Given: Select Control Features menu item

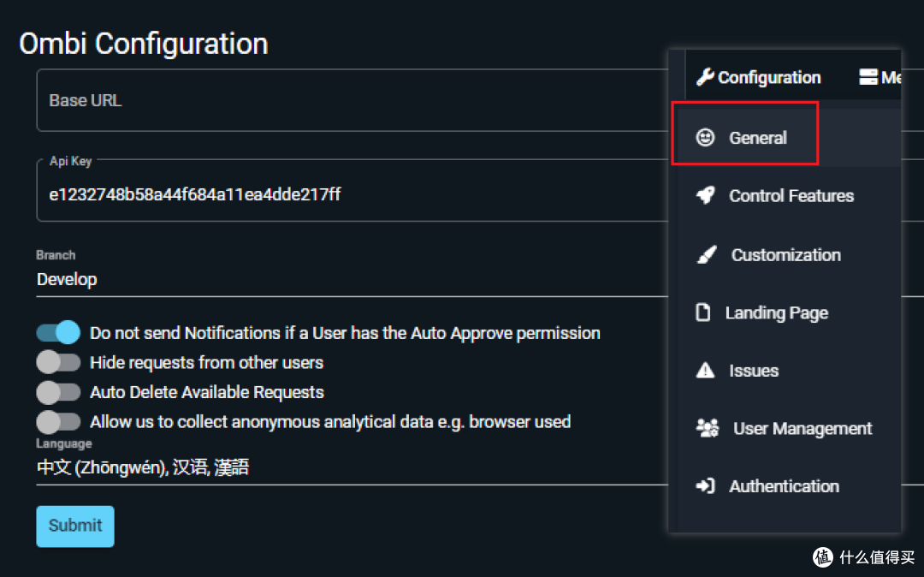Looking at the screenshot, I should click(791, 196).
